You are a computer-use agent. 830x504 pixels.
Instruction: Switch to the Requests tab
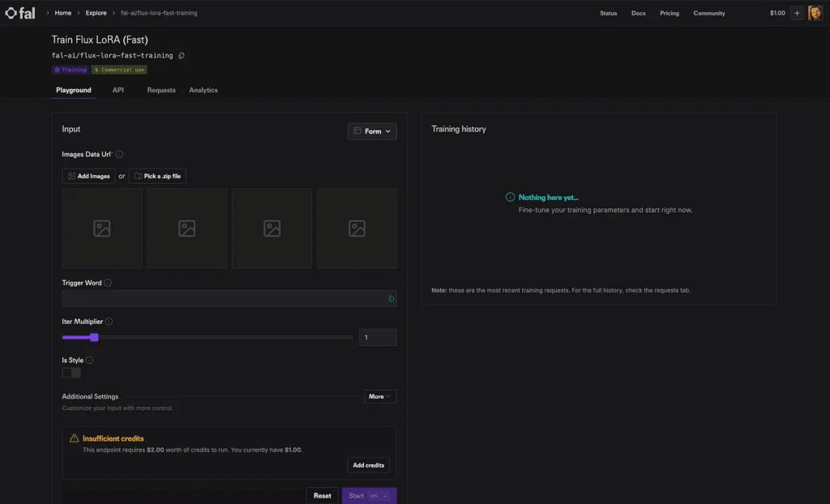point(161,90)
